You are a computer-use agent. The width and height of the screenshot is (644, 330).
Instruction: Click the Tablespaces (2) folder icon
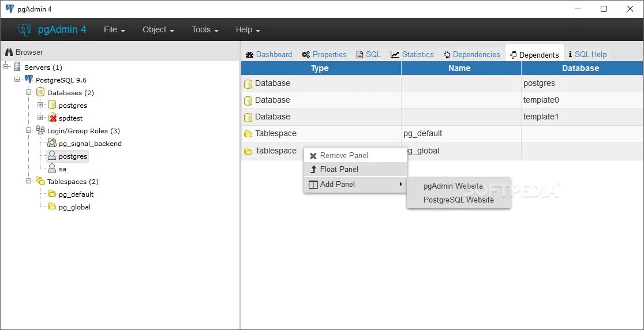[40, 181]
